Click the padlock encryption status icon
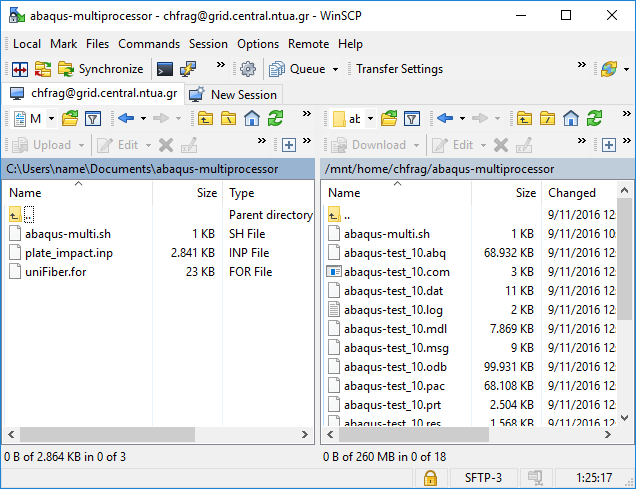 tap(430, 478)
